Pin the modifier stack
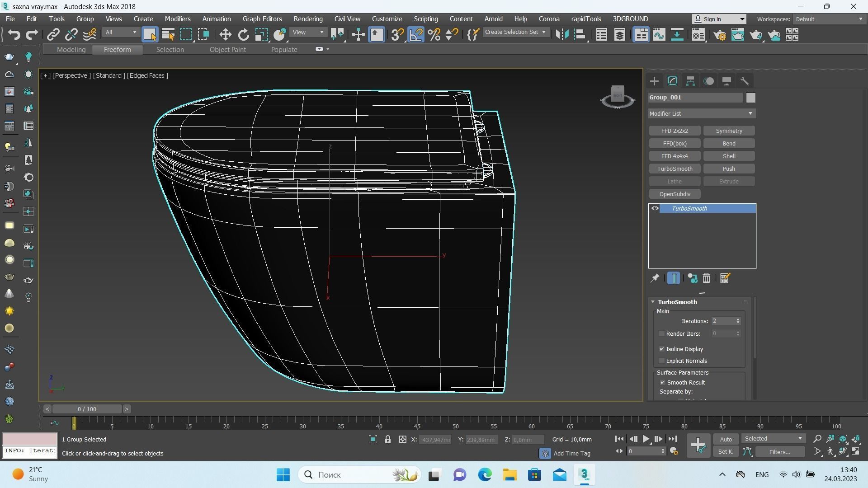The height and width of the screenshot is (488, 868). click(655, 278)
